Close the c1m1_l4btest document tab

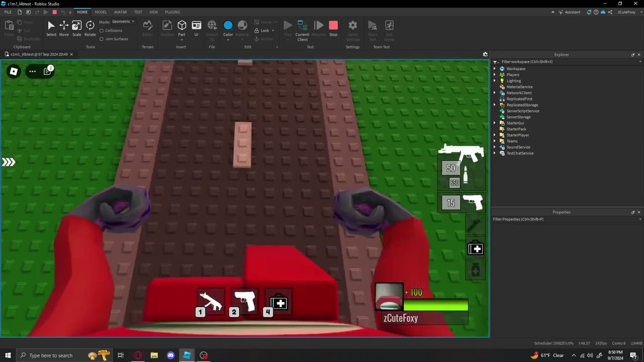(x=71, y=54)
